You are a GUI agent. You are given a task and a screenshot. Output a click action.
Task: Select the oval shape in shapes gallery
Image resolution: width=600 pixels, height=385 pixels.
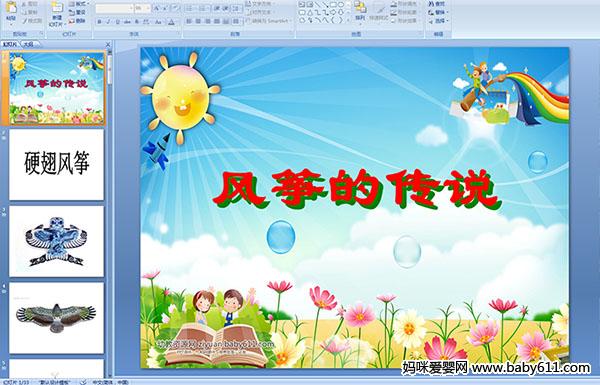[341, 4]
